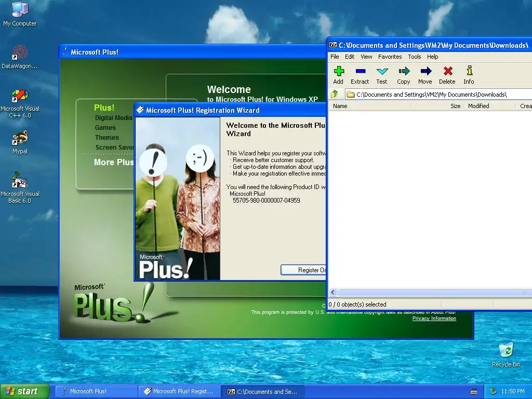The height and width of the screenshot is (399, 532).
Task: Sort 7-Zip list by Name column
Action: [x=370, y=106]
